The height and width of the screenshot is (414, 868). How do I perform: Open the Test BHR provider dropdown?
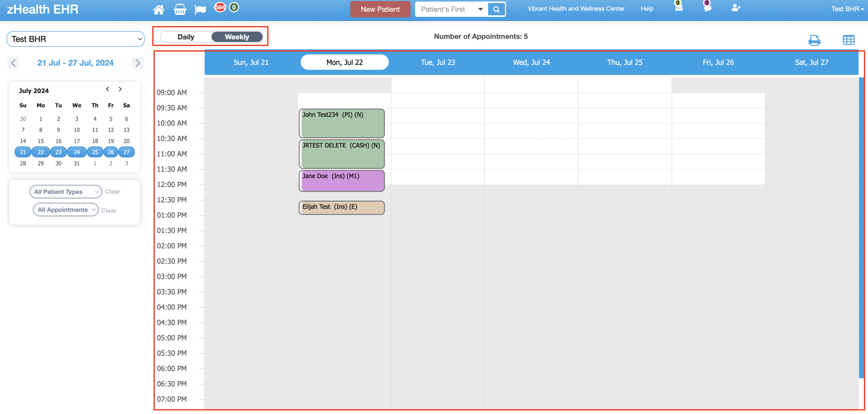click(x=75, y=39)
